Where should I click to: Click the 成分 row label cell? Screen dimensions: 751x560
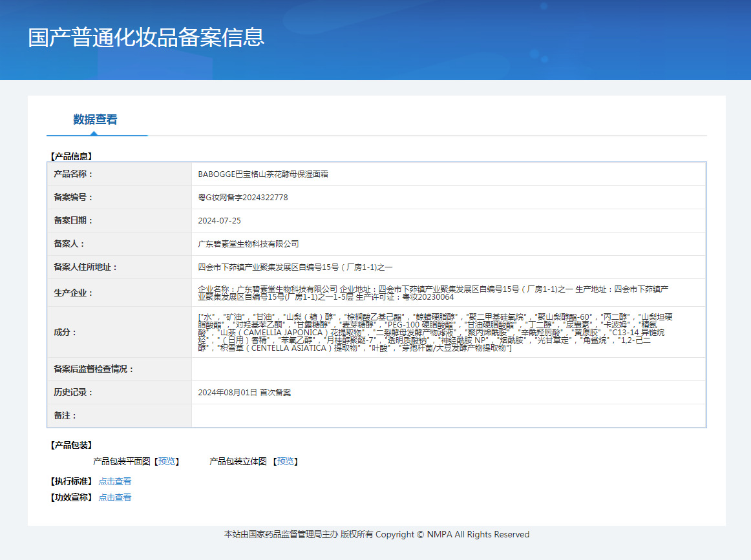(120, 332)
